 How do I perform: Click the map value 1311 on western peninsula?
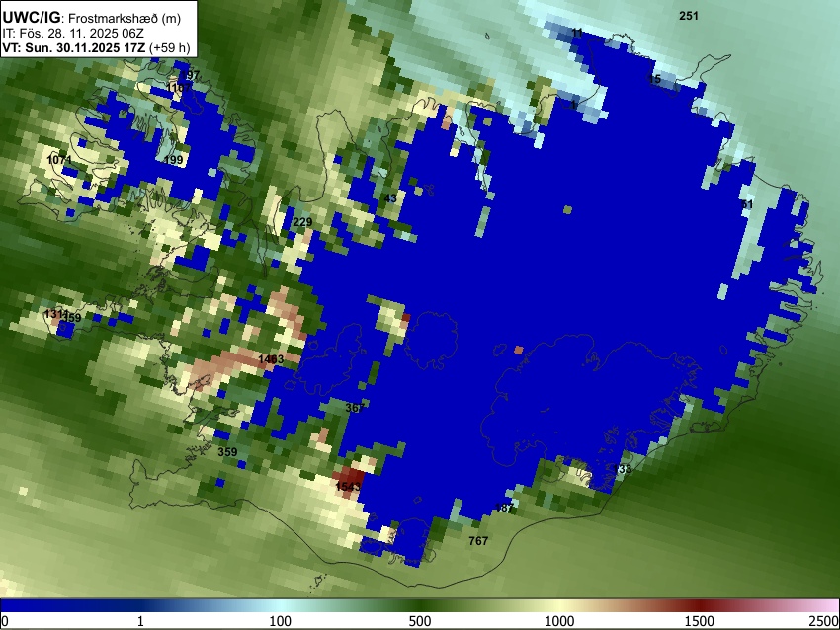click(x=55, y=314)
